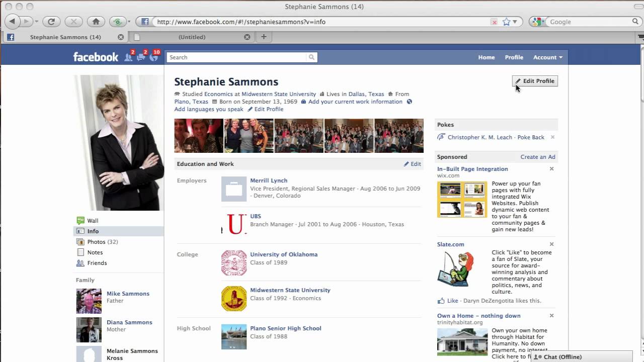The height and width of the screenshot is (362, 644).
Task: Click Poke Back for Christopher Leach
Action: pos(531,137)
